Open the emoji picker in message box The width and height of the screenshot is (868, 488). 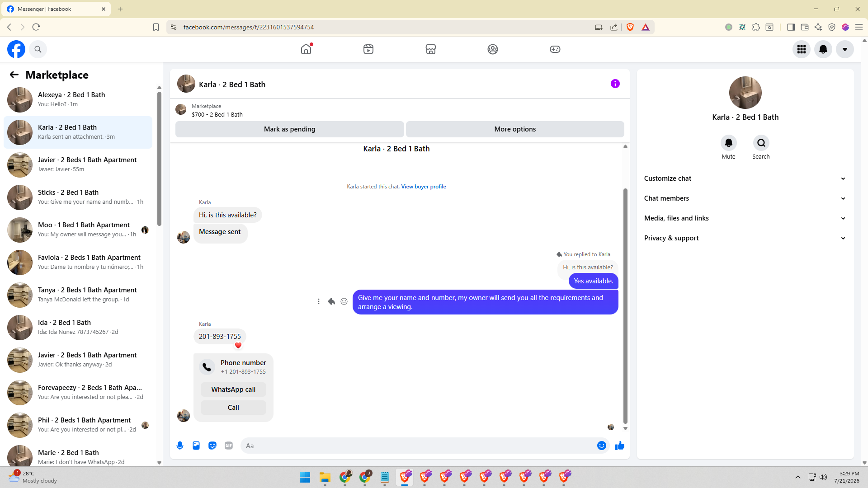tap(602, 446)
